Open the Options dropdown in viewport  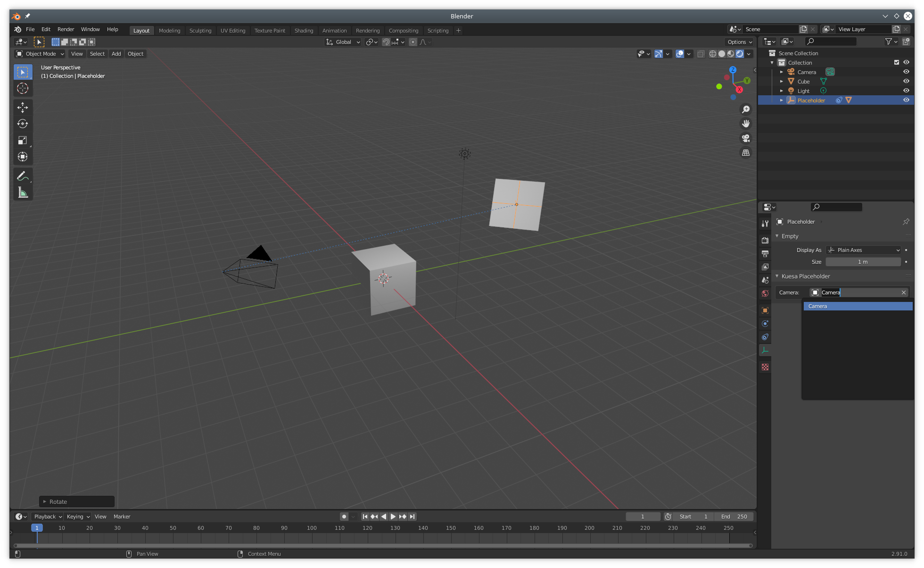coord(740,42)
